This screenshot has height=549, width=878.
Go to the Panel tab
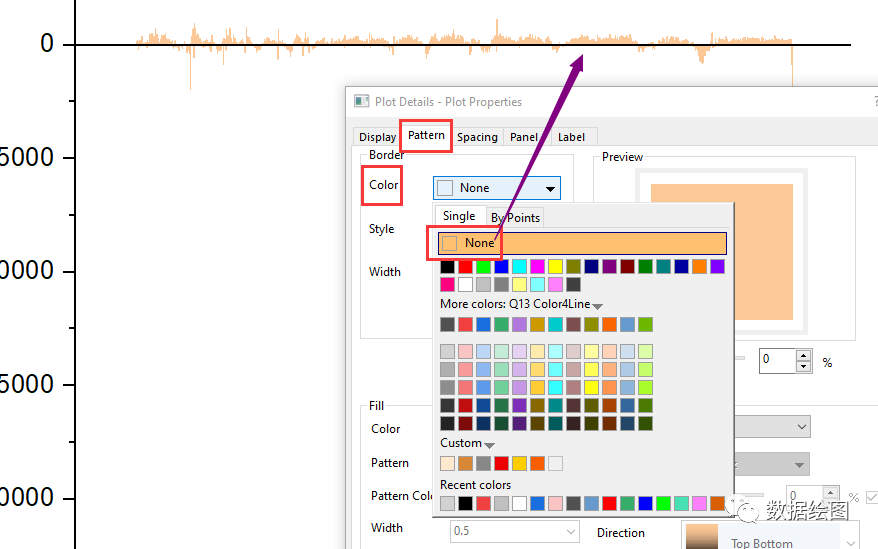click(523, 137)
